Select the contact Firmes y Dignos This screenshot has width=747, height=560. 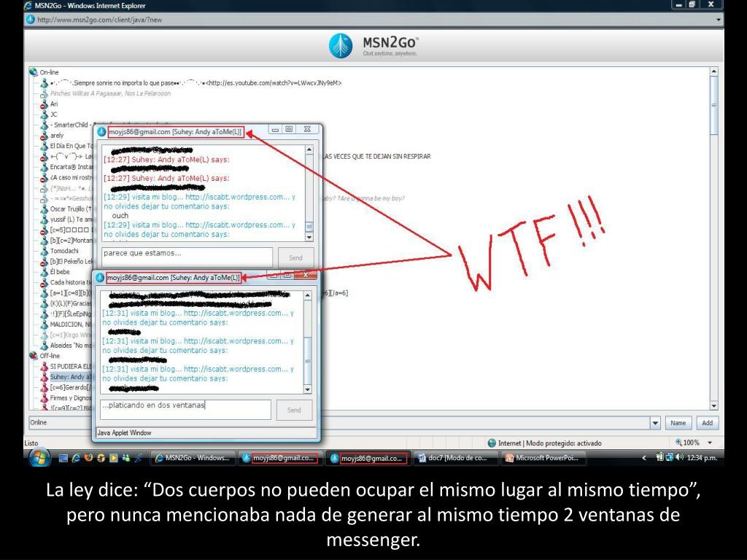pos(71,397)
